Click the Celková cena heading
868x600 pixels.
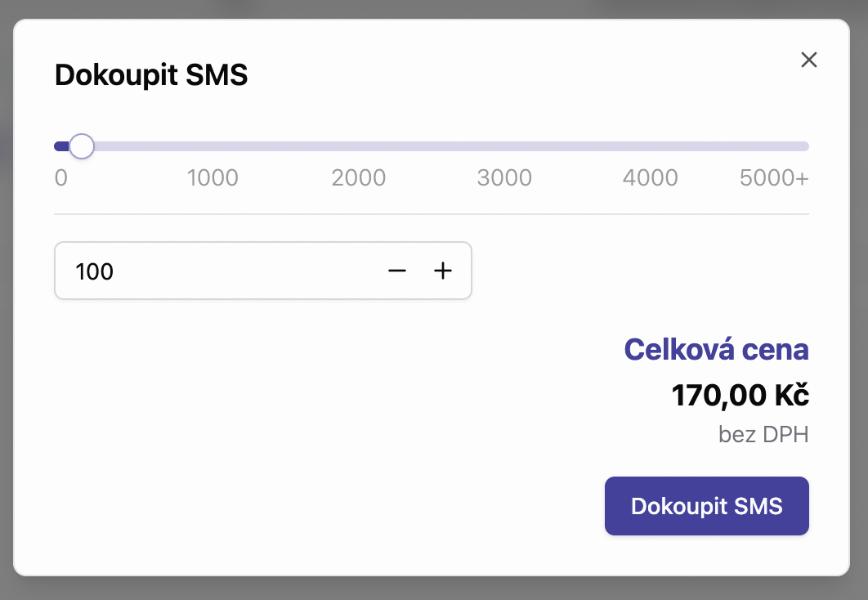click(x=716, y=349)
